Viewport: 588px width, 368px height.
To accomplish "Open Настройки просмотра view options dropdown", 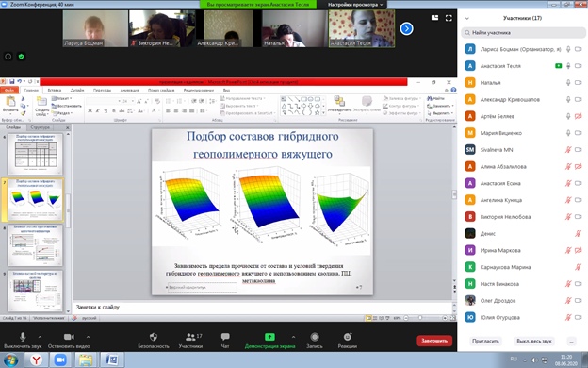I will click(x=355, y=5).
